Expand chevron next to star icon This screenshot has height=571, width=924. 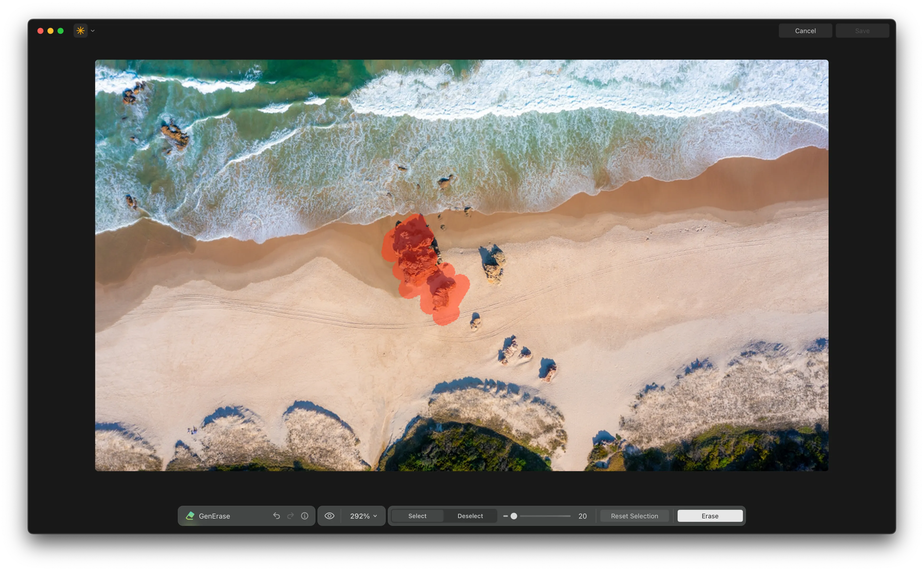93,31
